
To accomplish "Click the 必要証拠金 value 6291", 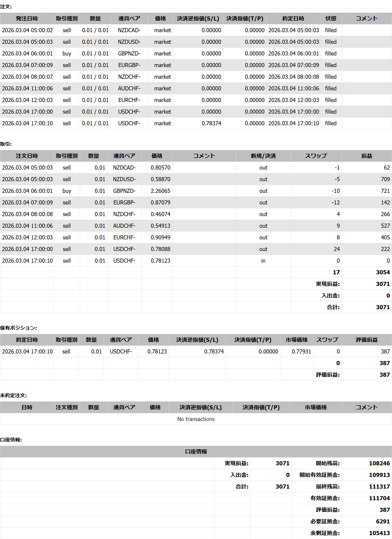I will point(382,521).
